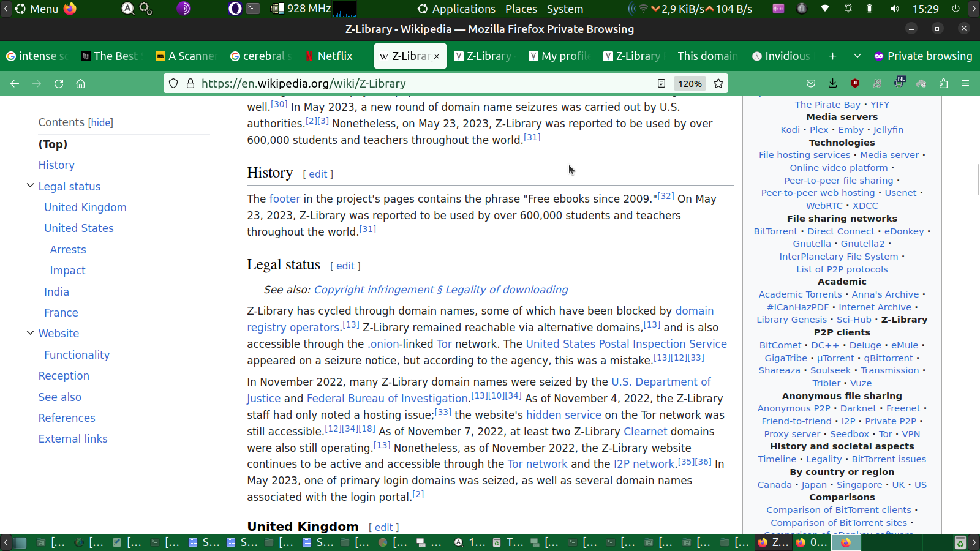Collapse the Website contents section
980x551 pixels.
30,333
